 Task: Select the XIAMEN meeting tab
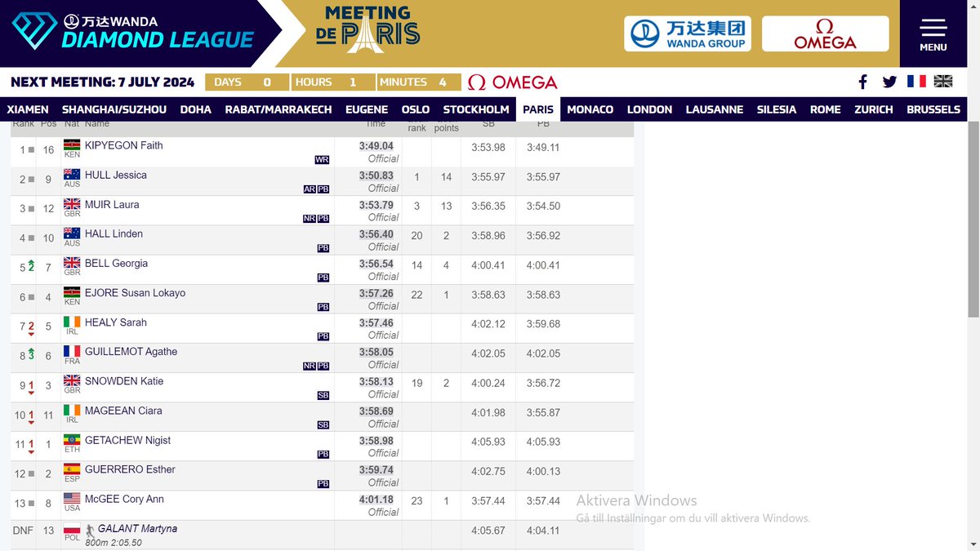coord(28,109)
